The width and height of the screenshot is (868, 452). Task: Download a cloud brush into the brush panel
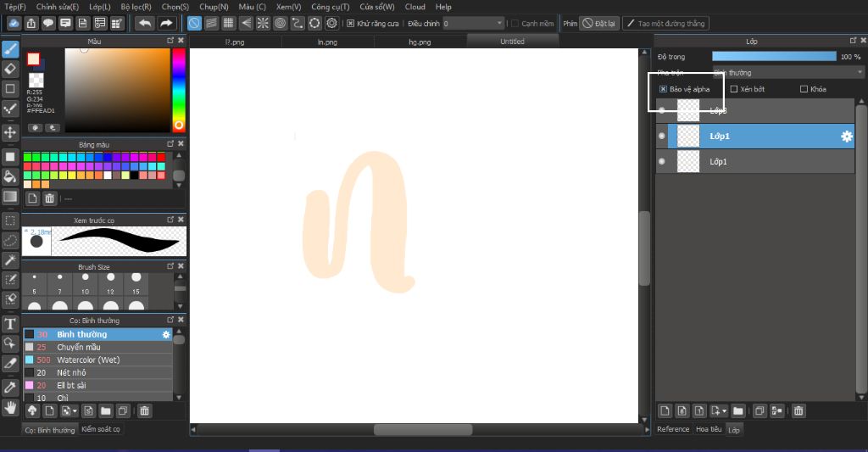coord(32,411)
